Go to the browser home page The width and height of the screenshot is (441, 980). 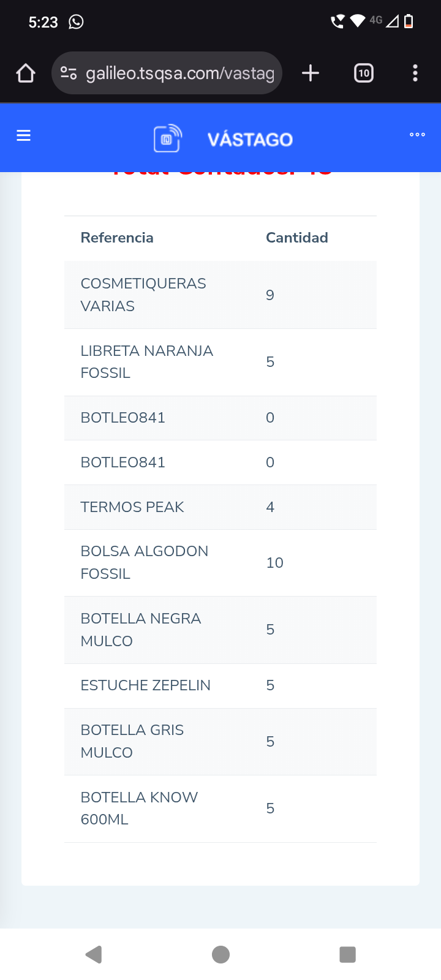(x=26, y=73)
